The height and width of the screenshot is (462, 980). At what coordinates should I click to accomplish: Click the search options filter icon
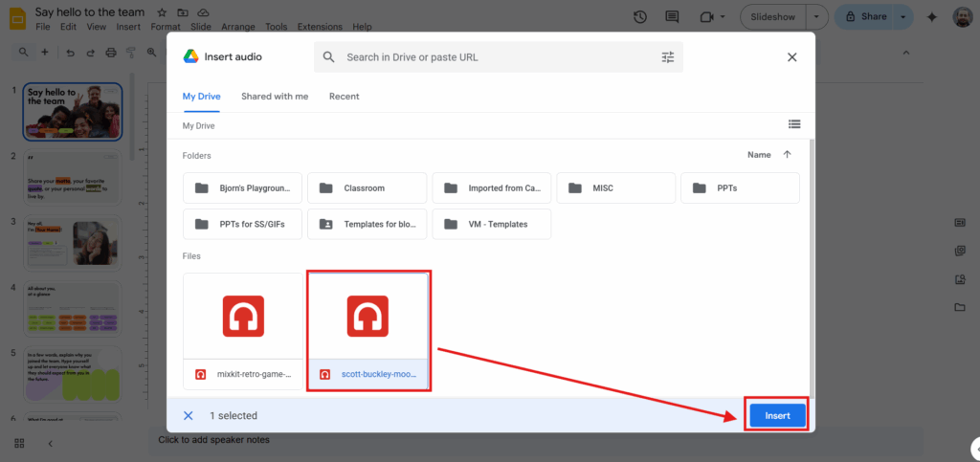(x=668, y=57)
